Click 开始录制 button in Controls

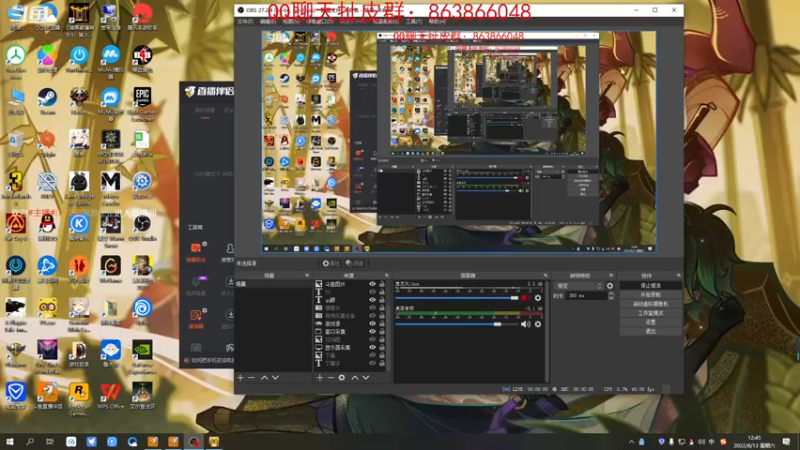coord(651,295)
